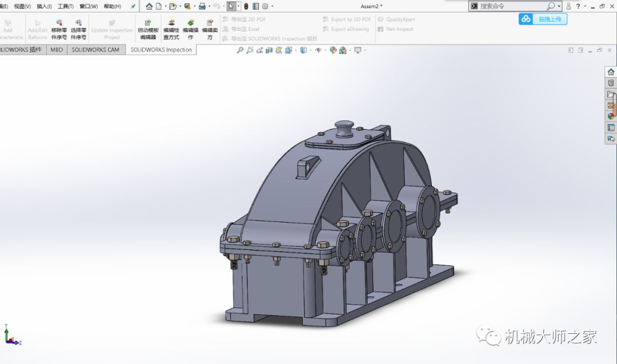Viewport: 617px width, 364px height.
Task: Click Zoom to Fit in view toolbar
Action: (x=241, y=50)
